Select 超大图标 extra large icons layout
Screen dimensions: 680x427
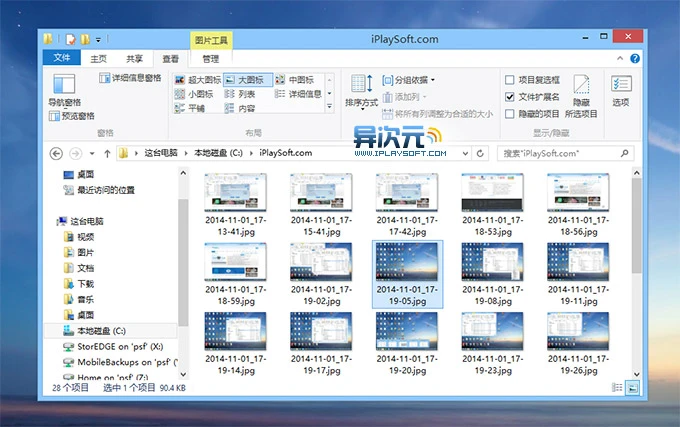198,80
